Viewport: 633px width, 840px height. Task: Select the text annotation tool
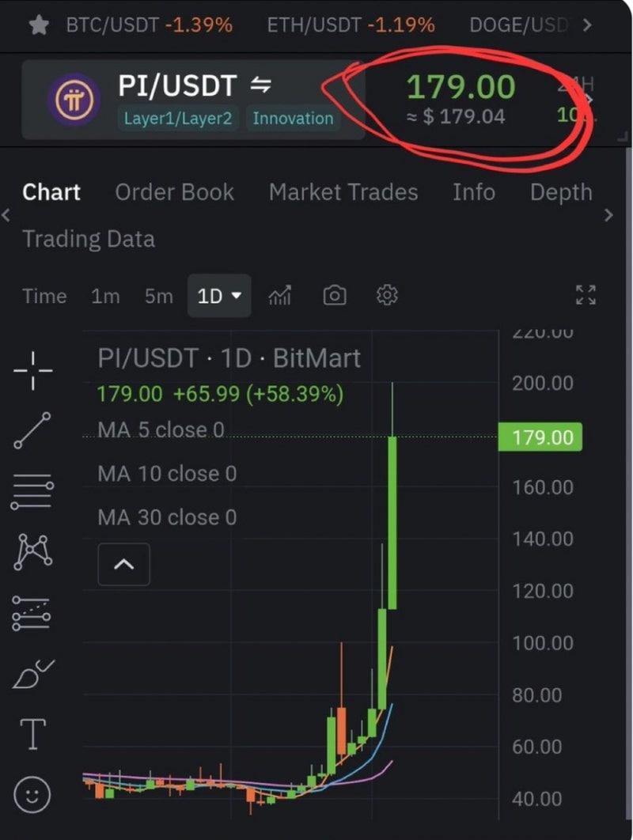[x=32, y=733]
